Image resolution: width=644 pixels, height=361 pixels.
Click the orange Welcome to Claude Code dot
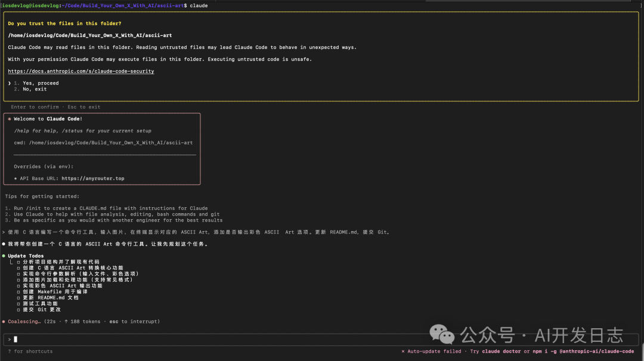(11, 119)
